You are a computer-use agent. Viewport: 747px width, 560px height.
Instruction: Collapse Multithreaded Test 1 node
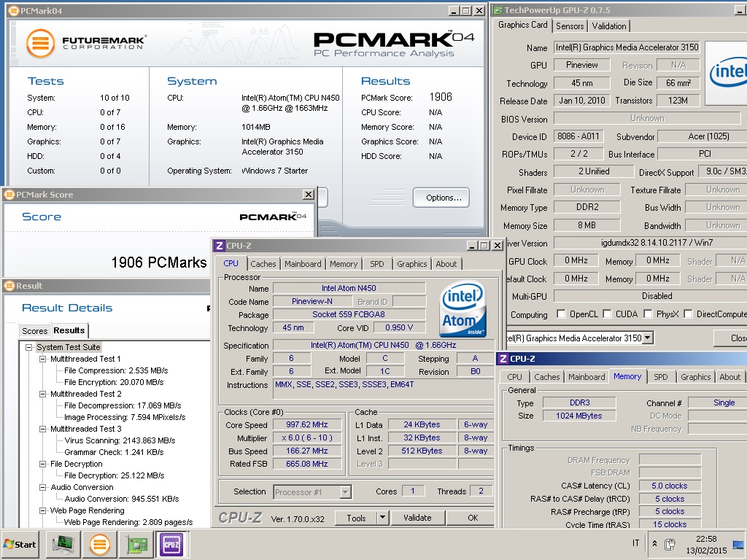pos(42,359)
